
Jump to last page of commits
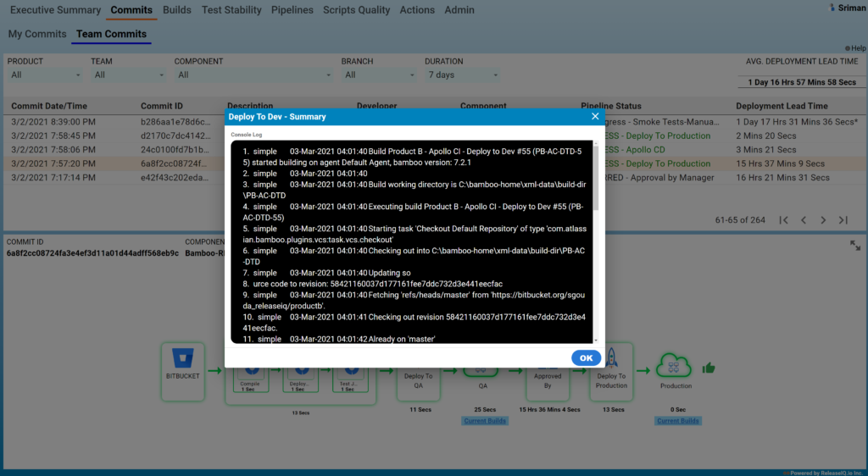coord(843,220)
